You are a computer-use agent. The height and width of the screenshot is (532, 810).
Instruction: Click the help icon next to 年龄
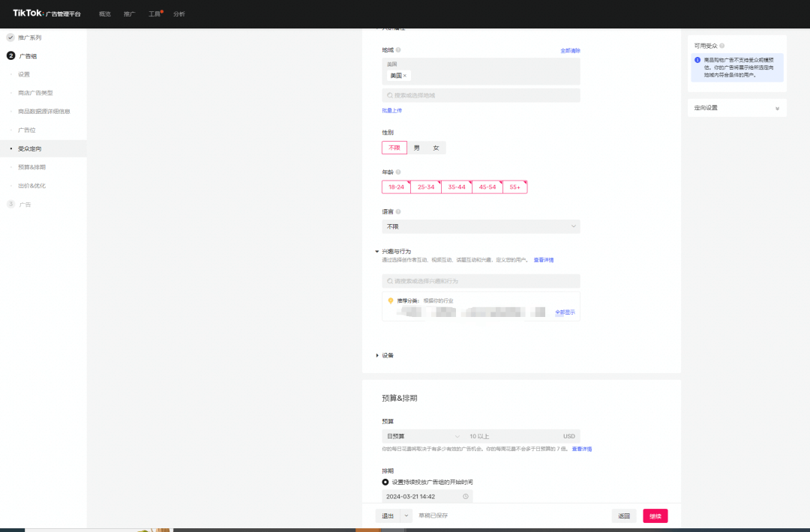coord(398,172)
